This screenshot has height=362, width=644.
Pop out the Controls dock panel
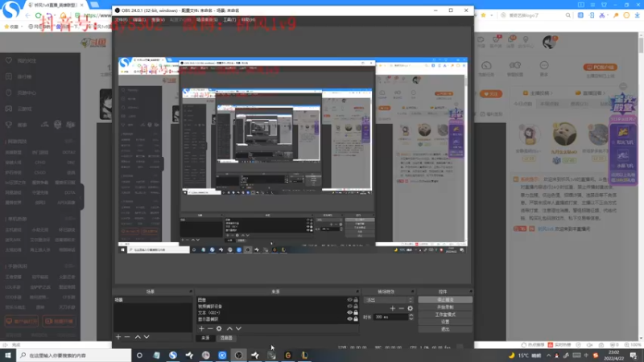pyautogui.click(x=470, y=291)
